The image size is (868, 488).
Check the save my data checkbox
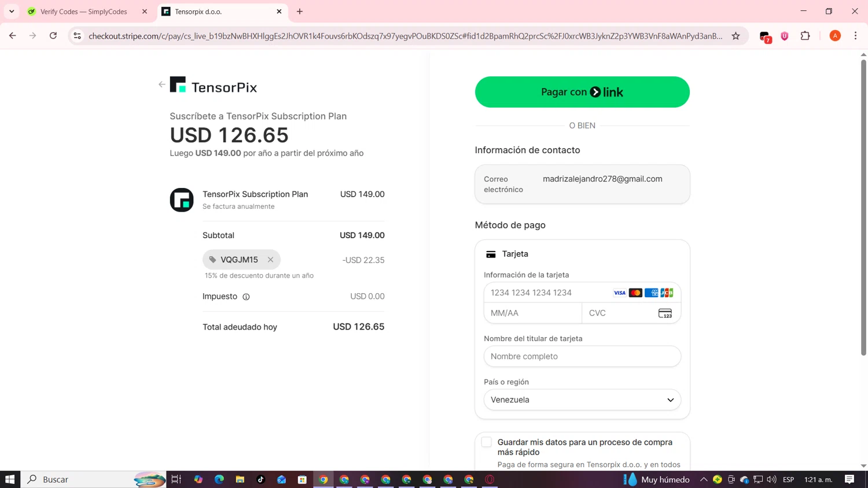487,442
